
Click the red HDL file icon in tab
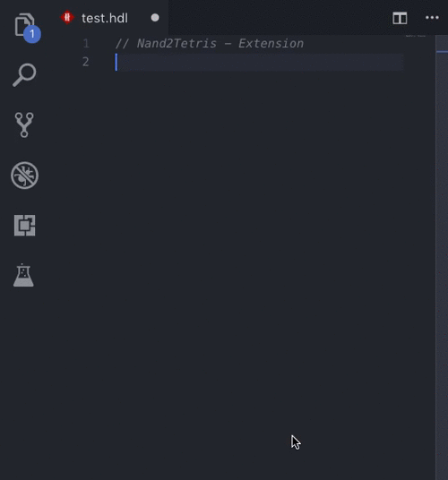point(67,17)
